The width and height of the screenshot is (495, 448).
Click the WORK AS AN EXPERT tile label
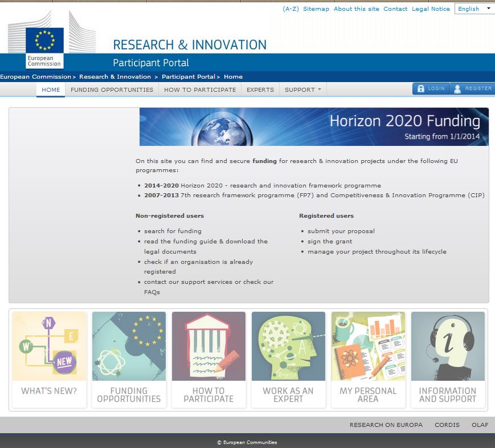[x=288, y=395]
